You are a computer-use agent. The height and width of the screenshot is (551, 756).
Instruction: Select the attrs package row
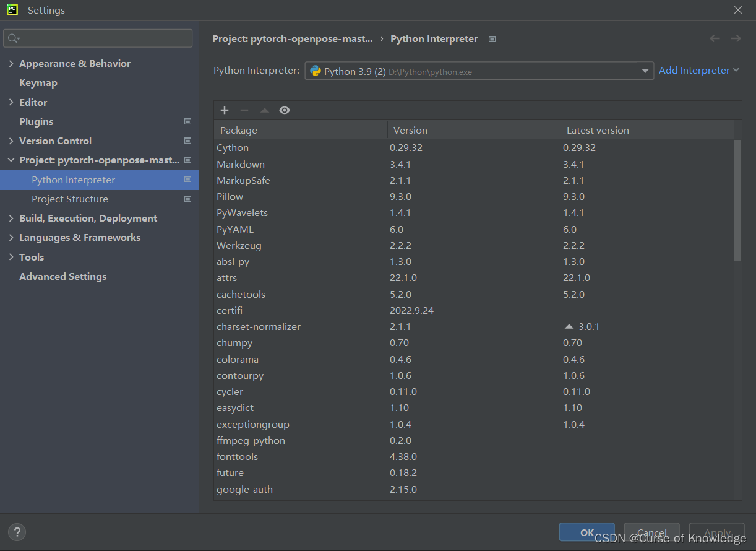[474, 277]
